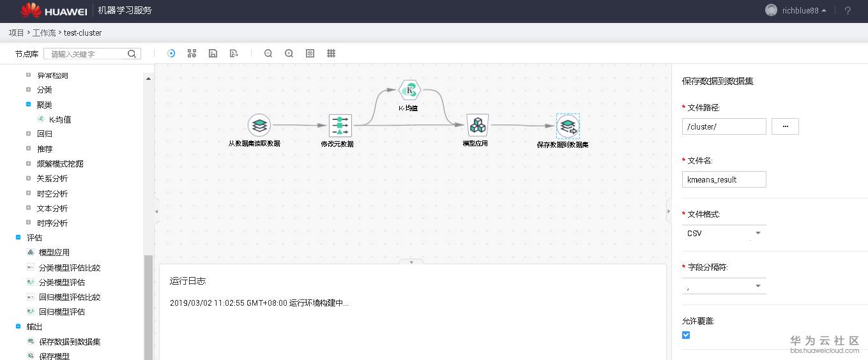Open the richblue88 account menu
Screen dimensions: 868x360
coord(803,11)
